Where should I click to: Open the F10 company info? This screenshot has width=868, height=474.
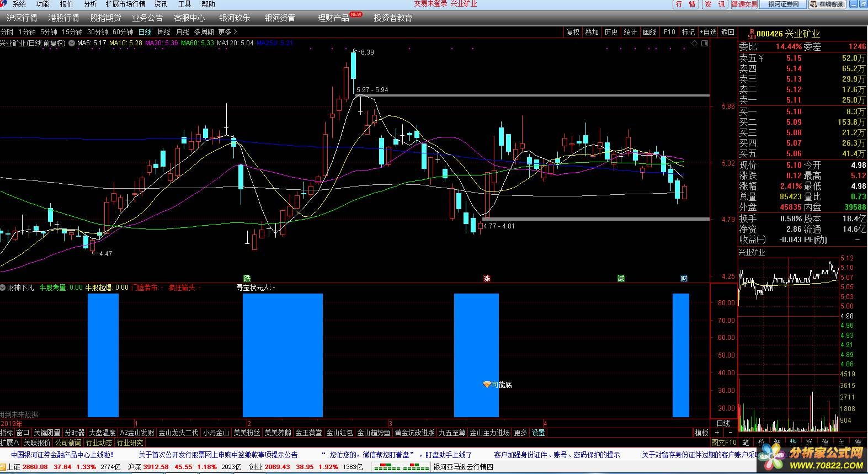click(x=669, y=32)
